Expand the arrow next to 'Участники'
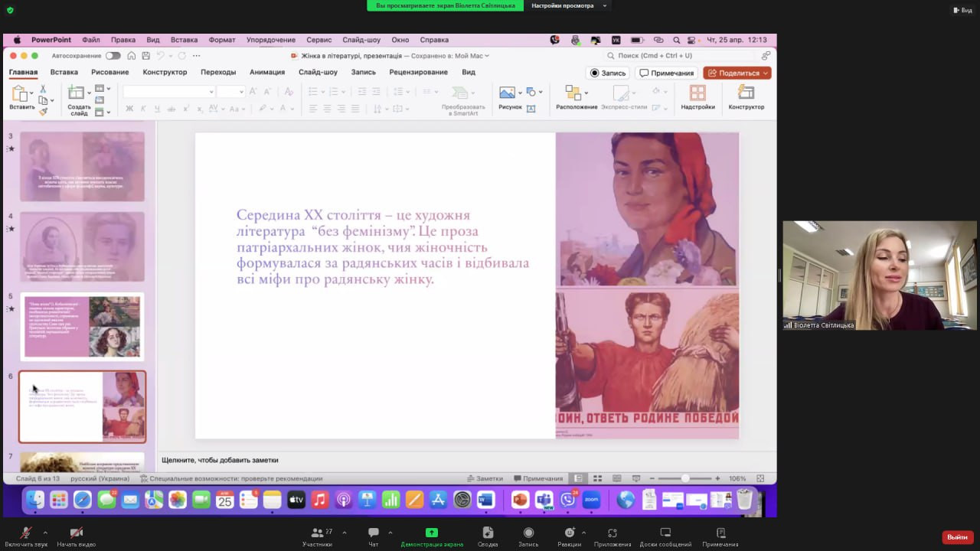The image size is (980, 551). tap(344, 533)
